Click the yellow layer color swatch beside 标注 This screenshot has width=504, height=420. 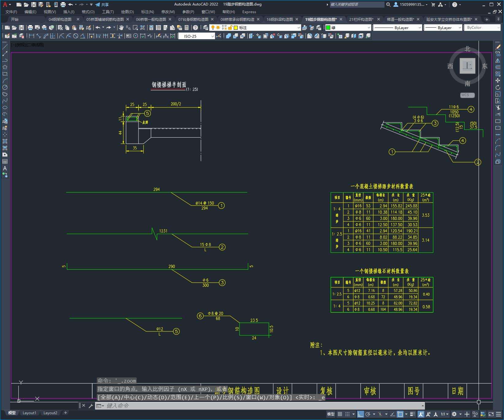(x=236, y=28)
